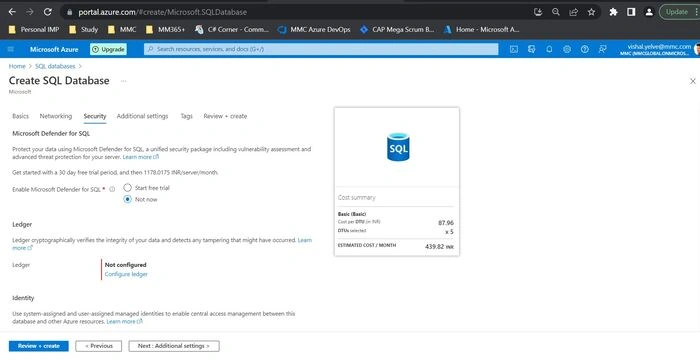Screen dimensions: 700x360
Task: Click the Cost summary heading
Action: click(357, 197)
